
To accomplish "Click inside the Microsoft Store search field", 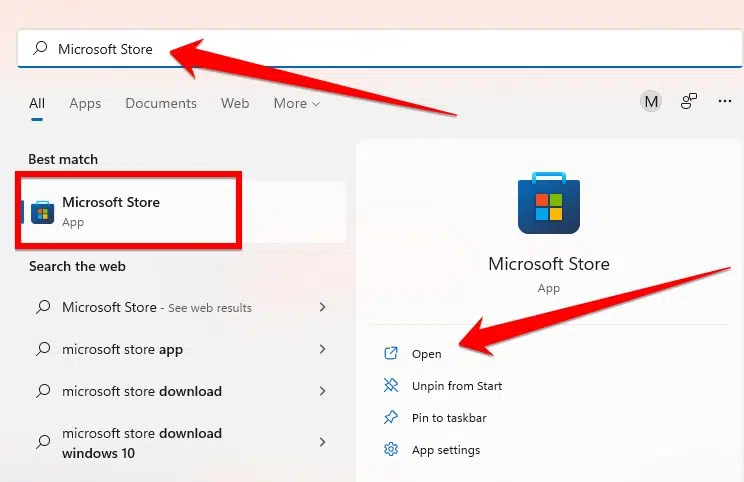I will (x=380, y=48).
